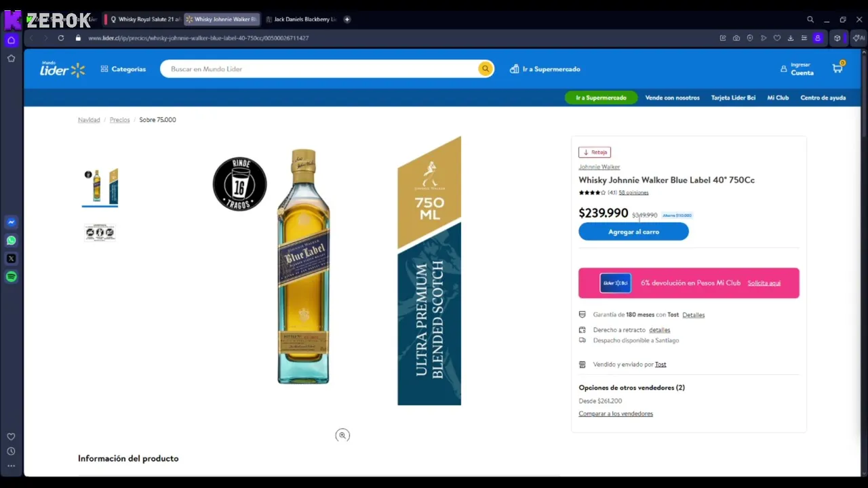The height and width of the screenshot is (488, 868).
Task: Open the sidebar three-dots setup menu
Action: [11, 466]
